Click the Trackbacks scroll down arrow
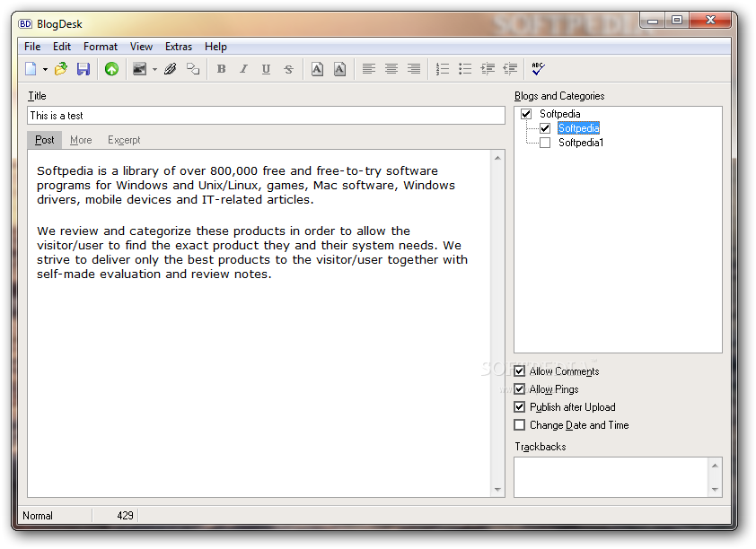 (715, 490)
